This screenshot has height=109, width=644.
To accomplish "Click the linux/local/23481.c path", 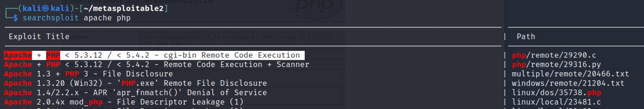I will 556,102.
